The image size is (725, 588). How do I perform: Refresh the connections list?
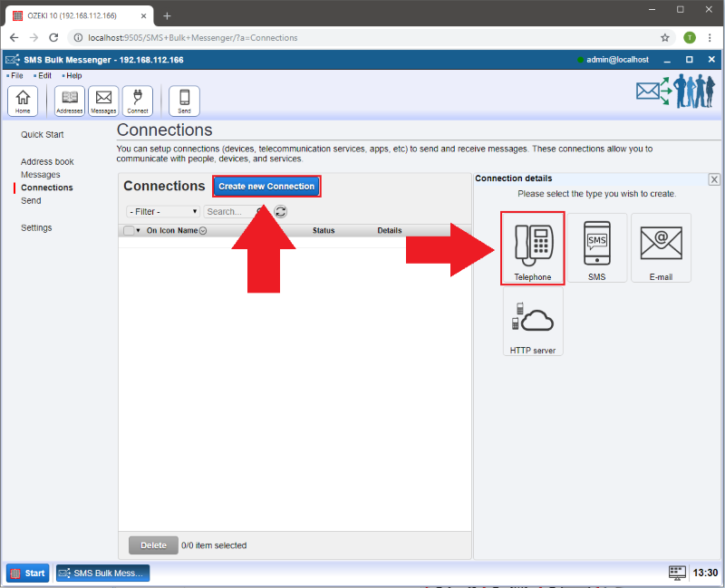(281, 211)
